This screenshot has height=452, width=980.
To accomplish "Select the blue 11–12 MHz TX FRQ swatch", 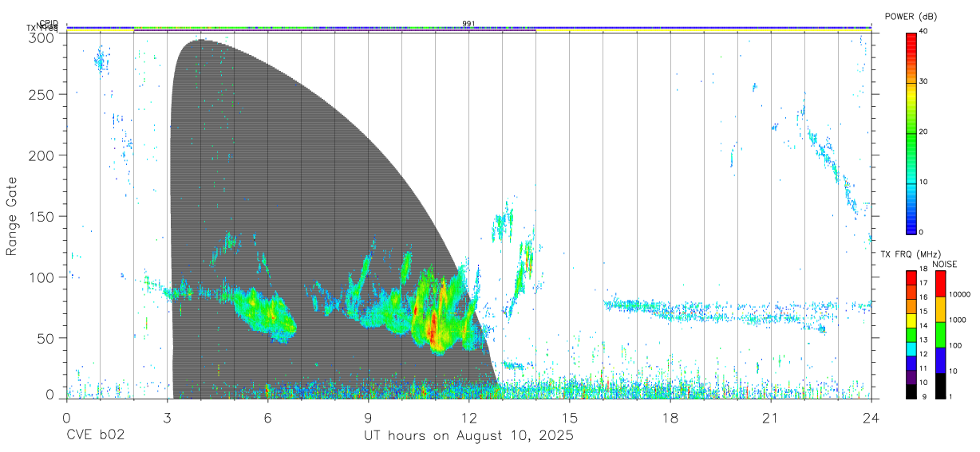I will (911, 363).
